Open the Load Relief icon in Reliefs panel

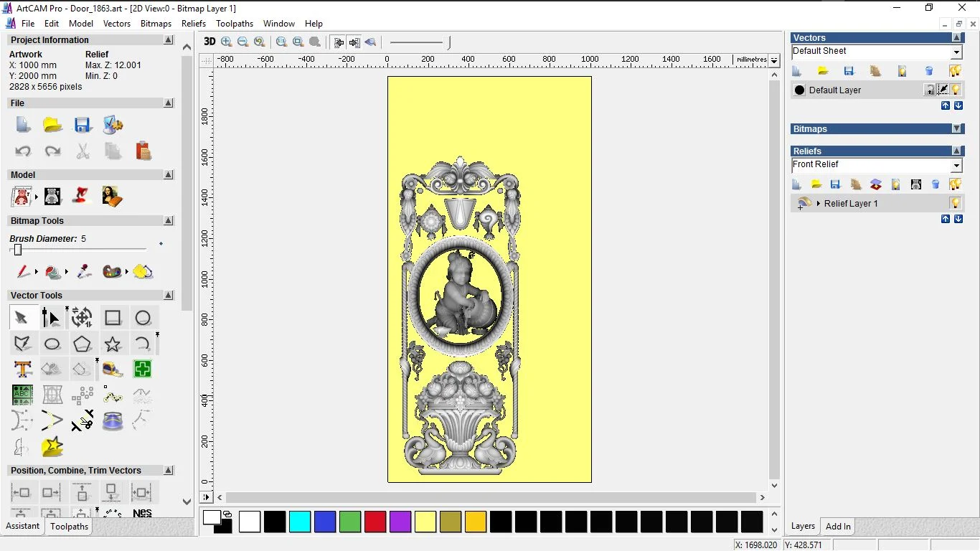[816, 184]
